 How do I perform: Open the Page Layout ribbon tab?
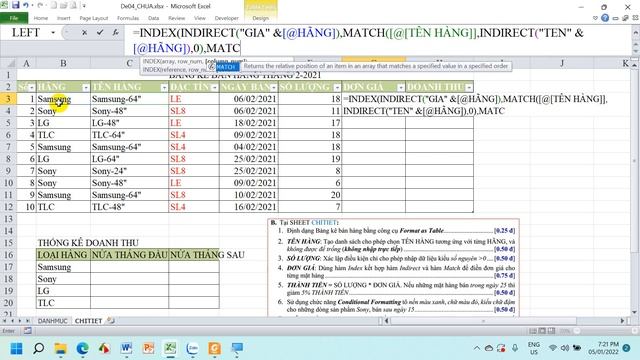pos(93,18)
